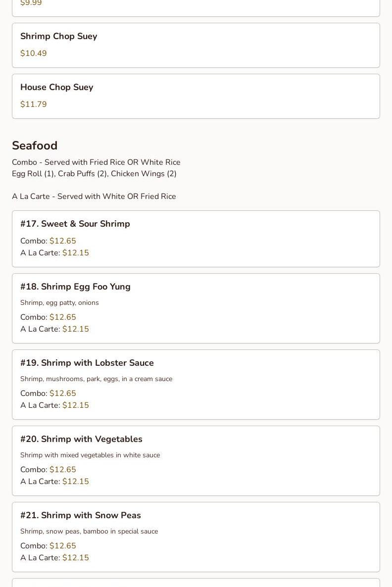The width and height of the screenshot is (392, 587).
Task: Open #21 Shrimp with Snow Peas
Action: 81,515
